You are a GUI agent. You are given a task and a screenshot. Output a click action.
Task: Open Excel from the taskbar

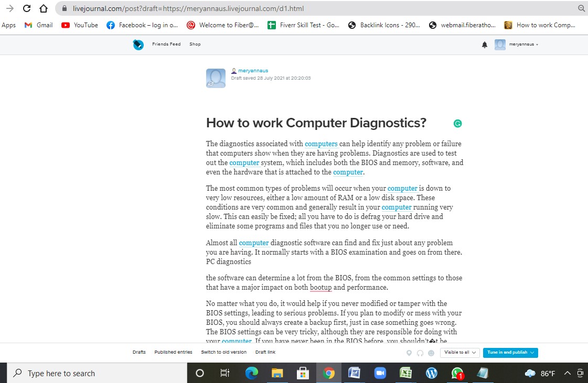pyautogui.click(x=406, y=373)
